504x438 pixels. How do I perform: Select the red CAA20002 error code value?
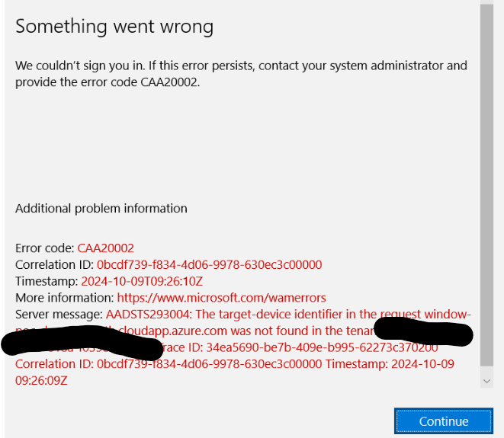[x=105, y=248]
